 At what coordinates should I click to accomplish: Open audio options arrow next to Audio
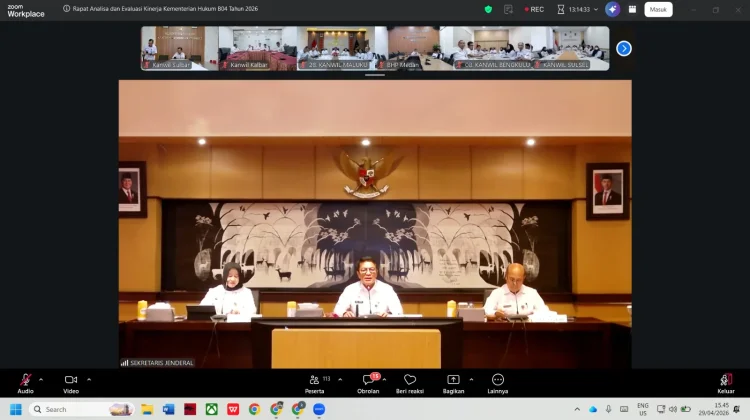point(41,380)
